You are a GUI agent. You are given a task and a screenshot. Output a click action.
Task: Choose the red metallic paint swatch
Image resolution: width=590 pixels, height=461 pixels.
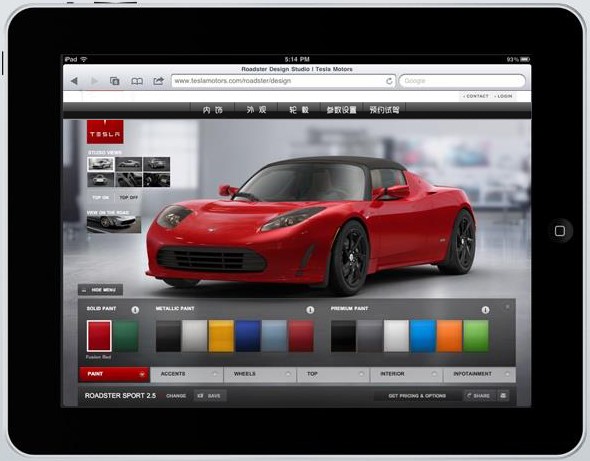(301, 336)
